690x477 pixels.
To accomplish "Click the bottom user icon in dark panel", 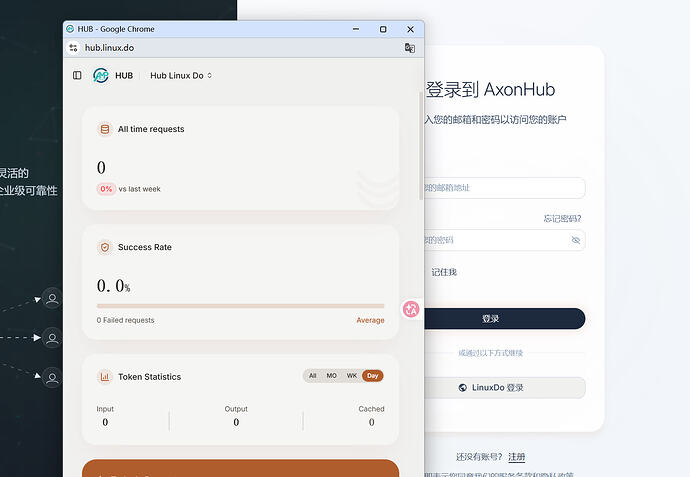I will coord(52,378).
